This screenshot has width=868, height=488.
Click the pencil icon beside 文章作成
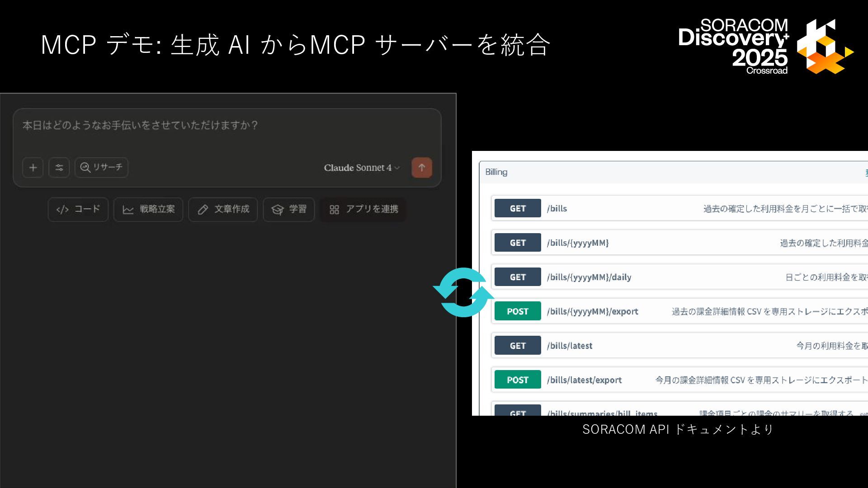coord(203,210)
